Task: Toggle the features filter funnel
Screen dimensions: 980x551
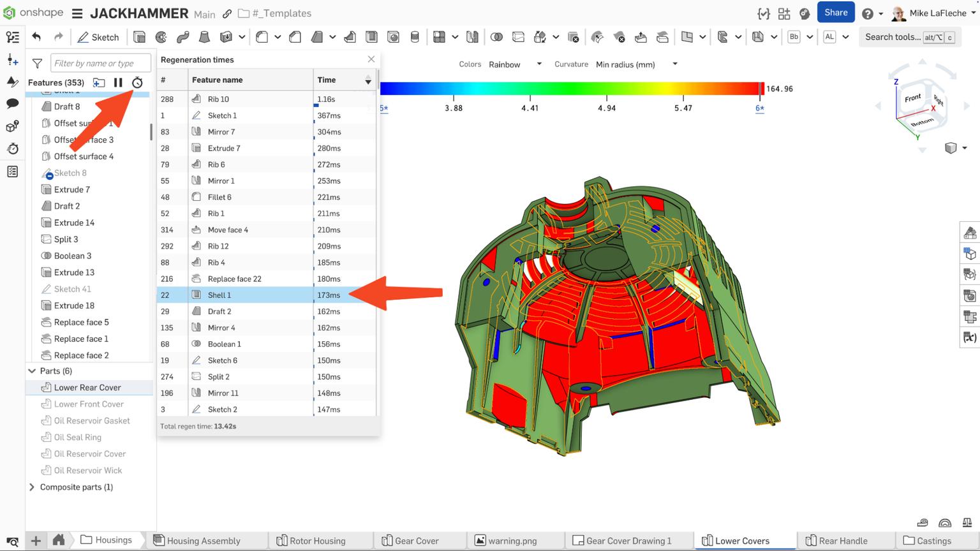Action: (x=36, y=63)
